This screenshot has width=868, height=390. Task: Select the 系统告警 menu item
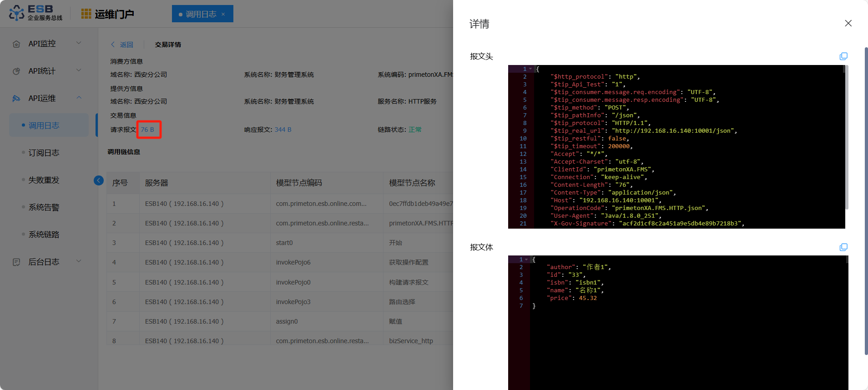tap(44, 207)
